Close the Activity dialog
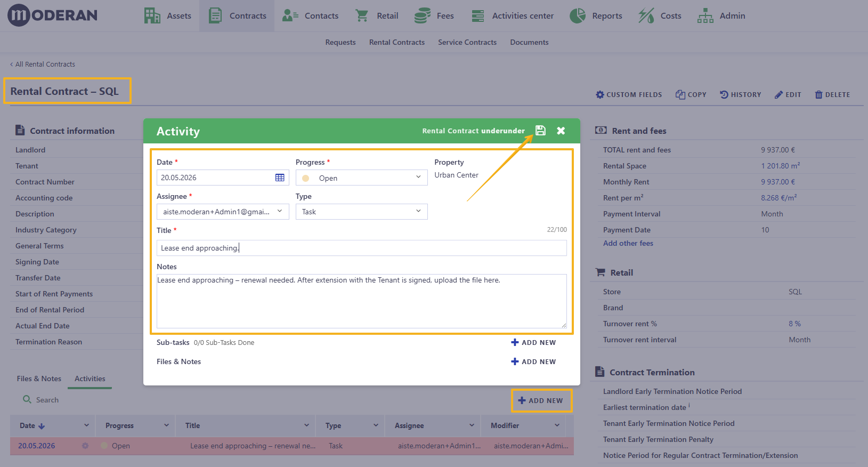The image size is (868, 467). 561,131
